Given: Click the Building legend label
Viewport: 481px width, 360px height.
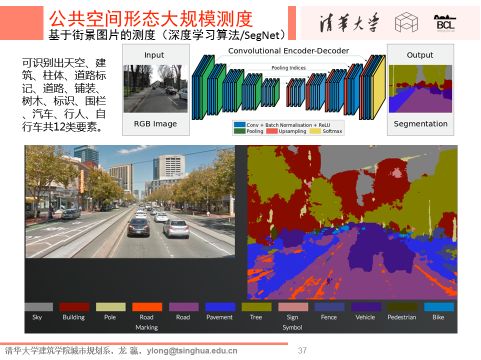Looking at the screenshot, I should click(74, 317).
